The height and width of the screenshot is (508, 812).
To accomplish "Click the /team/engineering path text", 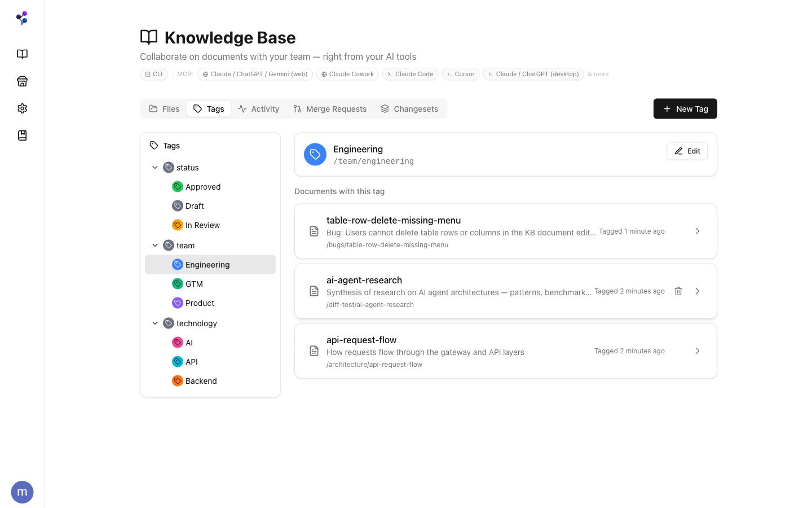I will coord(373,161).
